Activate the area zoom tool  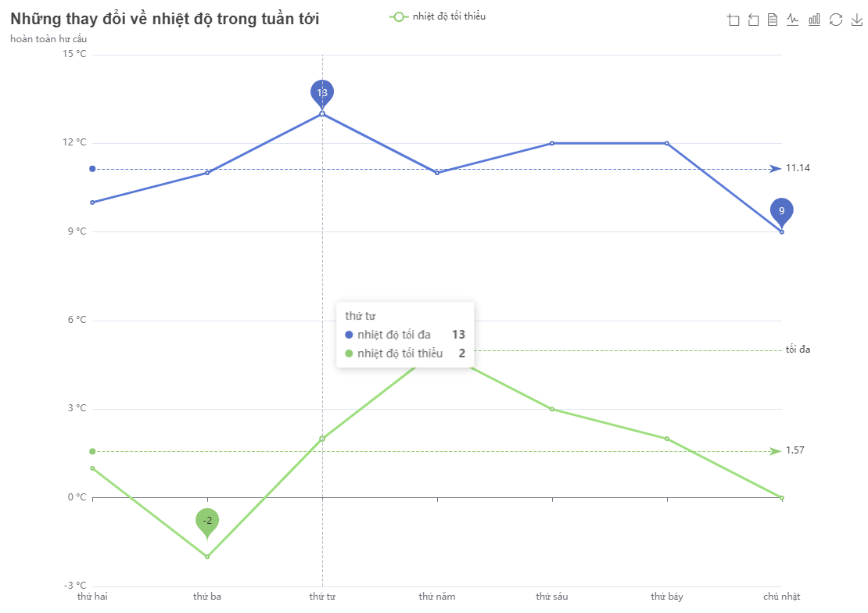[x=733, y=20]
